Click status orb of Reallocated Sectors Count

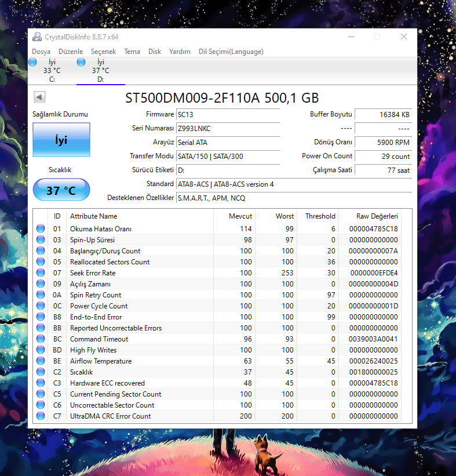click(x=41, y=261)
